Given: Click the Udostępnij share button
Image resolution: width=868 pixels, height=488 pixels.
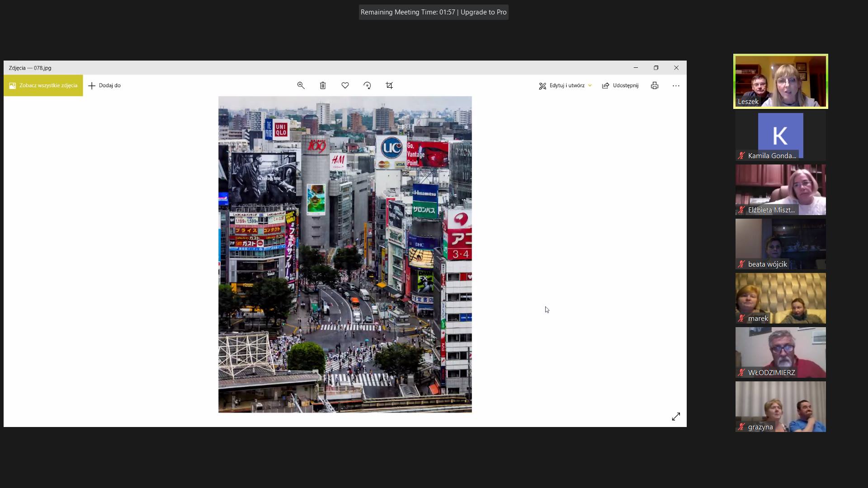Looking at the screenshot, I should tap(620, 85).
